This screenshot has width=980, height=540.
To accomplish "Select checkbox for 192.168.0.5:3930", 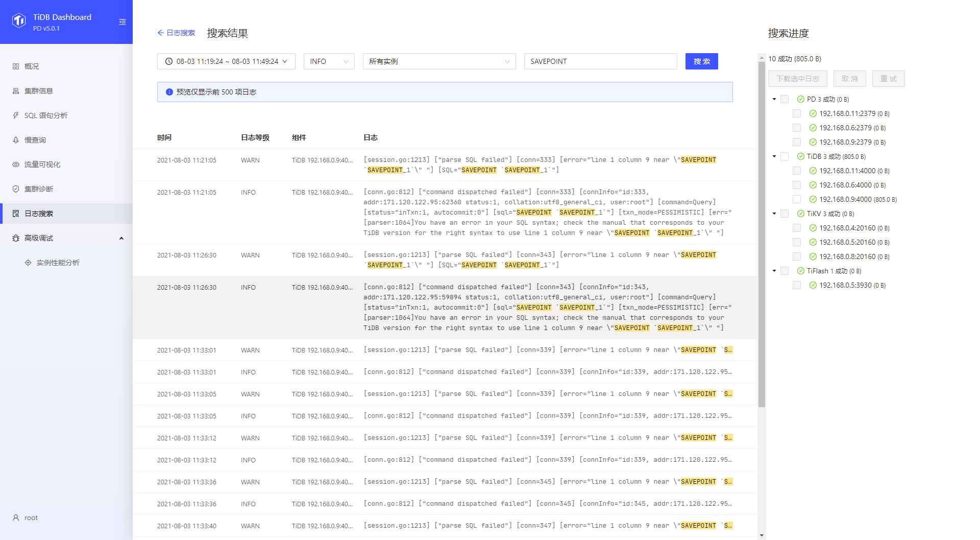I will pos(797,285).
